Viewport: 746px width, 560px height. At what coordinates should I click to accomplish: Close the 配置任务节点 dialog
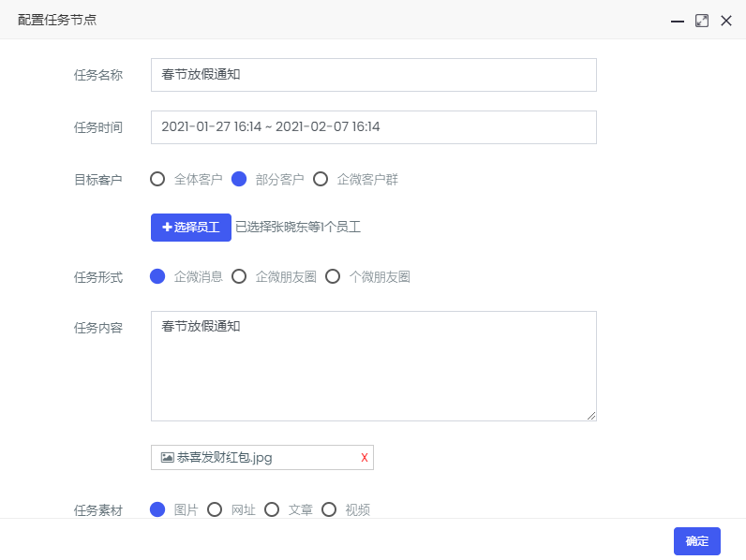(x=726, y=21)
